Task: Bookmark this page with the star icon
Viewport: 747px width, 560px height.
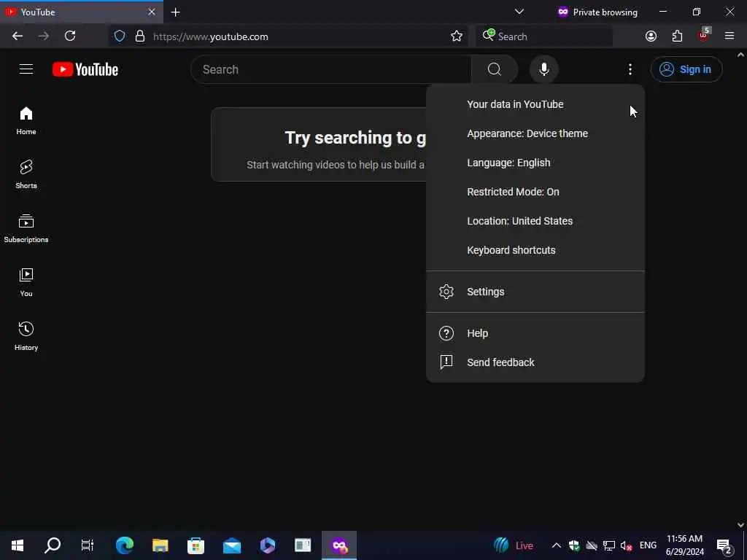Action: [x=457, y=36]
